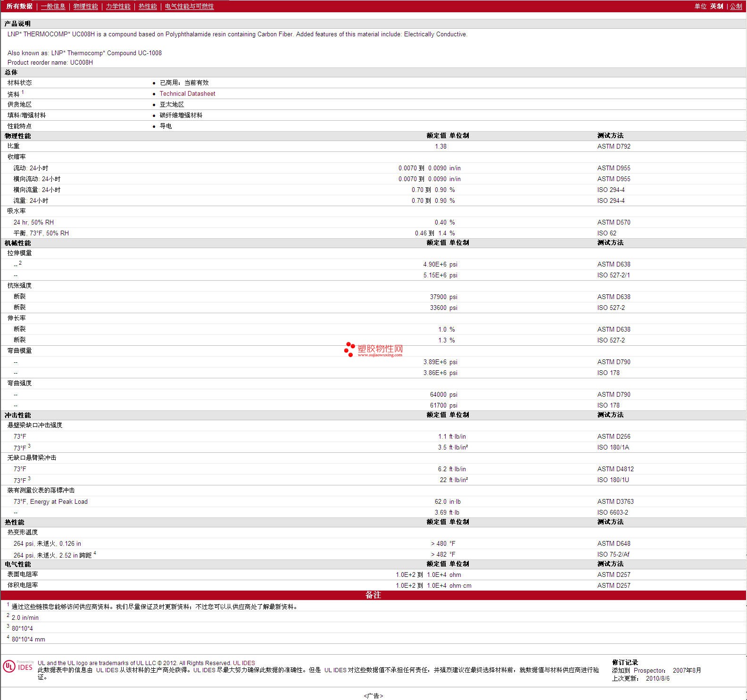The image size is (747, 700).
Task: Click the ISO 62 test method
Action: coord(606,233)
